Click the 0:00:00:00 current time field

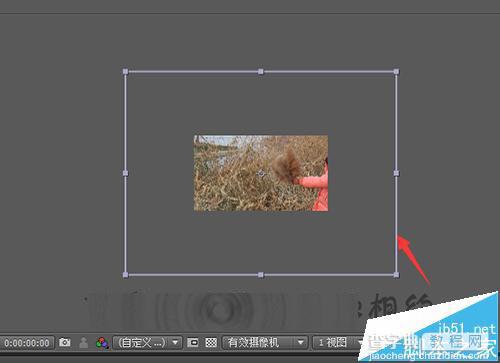27,343
